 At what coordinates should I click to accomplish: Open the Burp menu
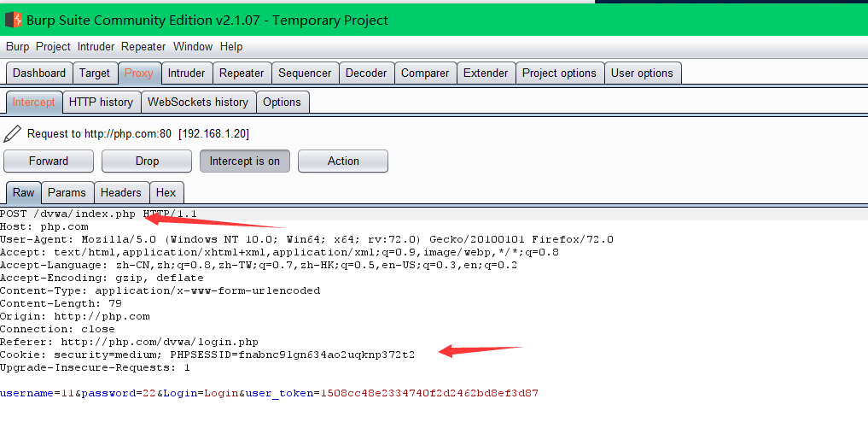point(17,46)
